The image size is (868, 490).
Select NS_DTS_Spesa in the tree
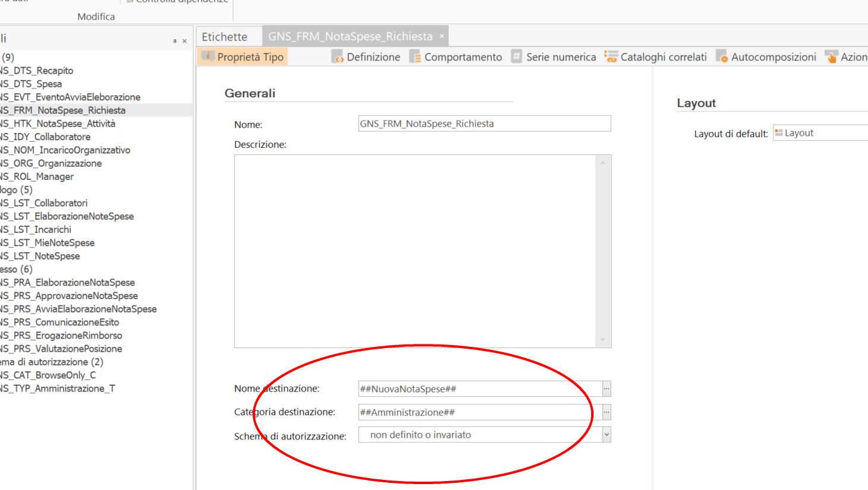pos(30,84)
